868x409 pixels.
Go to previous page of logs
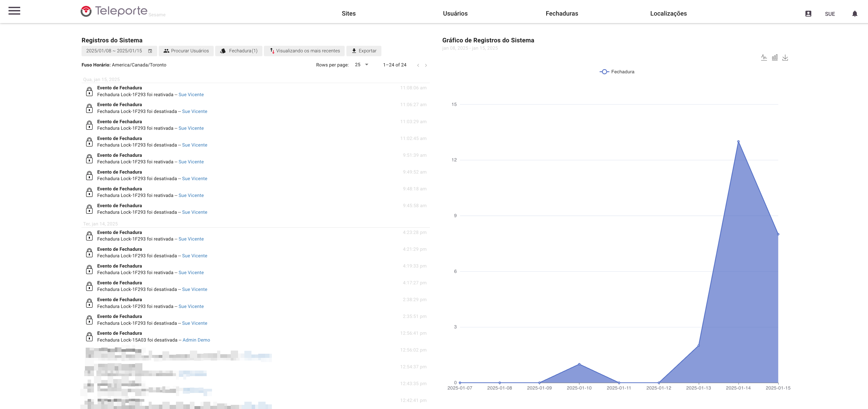point(418,65)
